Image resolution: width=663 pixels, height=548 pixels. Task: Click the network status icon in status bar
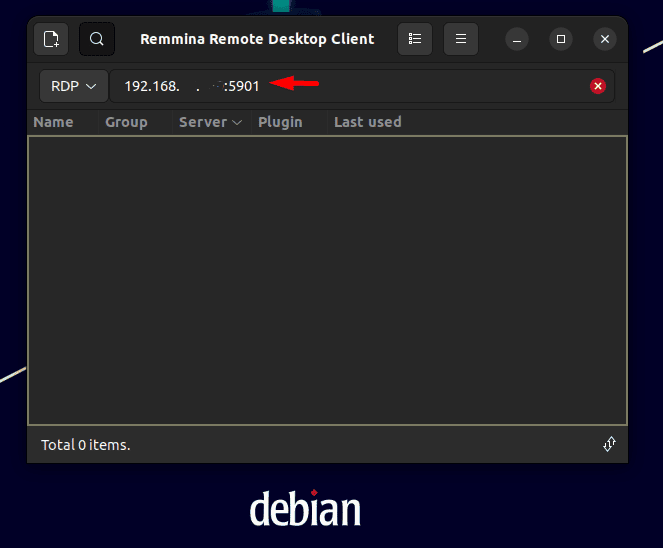tap(609, 444)
